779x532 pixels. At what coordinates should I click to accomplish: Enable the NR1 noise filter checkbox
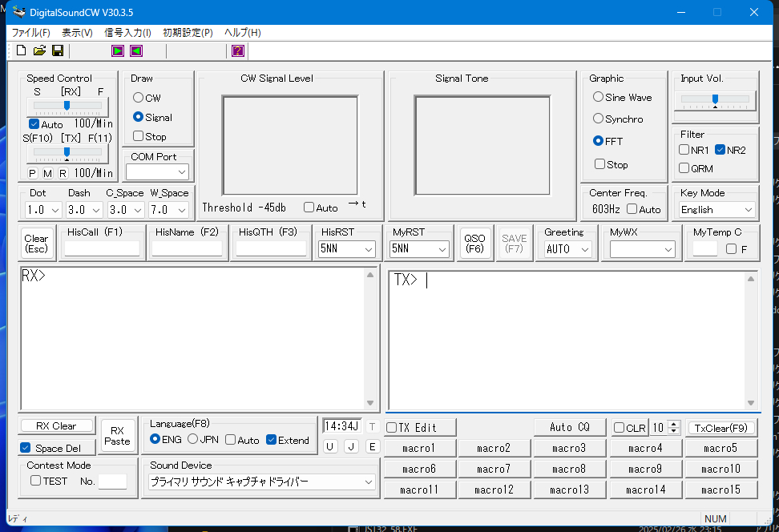click(x=684, y=150)
